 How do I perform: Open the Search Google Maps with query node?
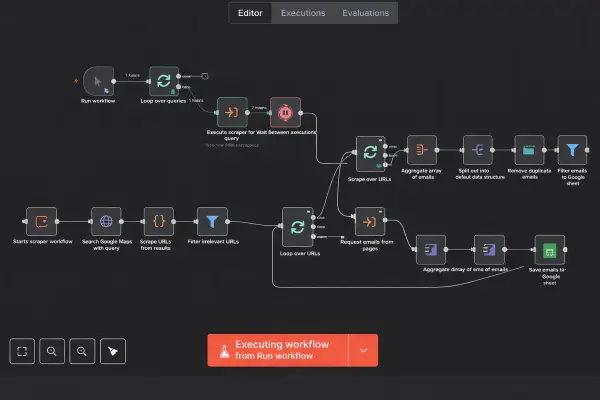106,221
